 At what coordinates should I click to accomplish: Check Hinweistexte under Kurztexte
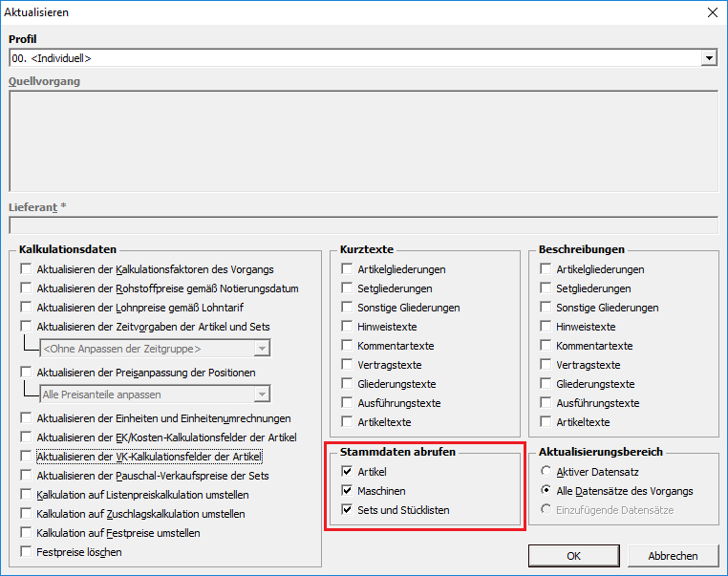click(x=348, y=327)
